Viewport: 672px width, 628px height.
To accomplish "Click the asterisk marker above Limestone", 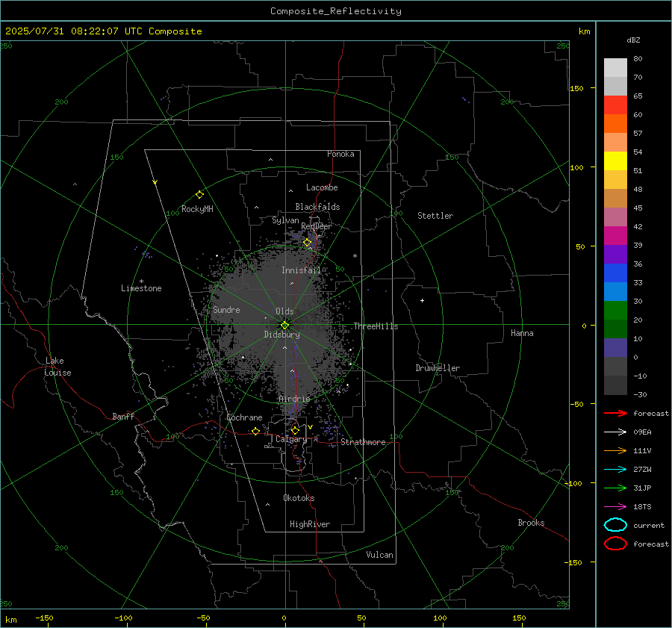I will pos(141,282).
